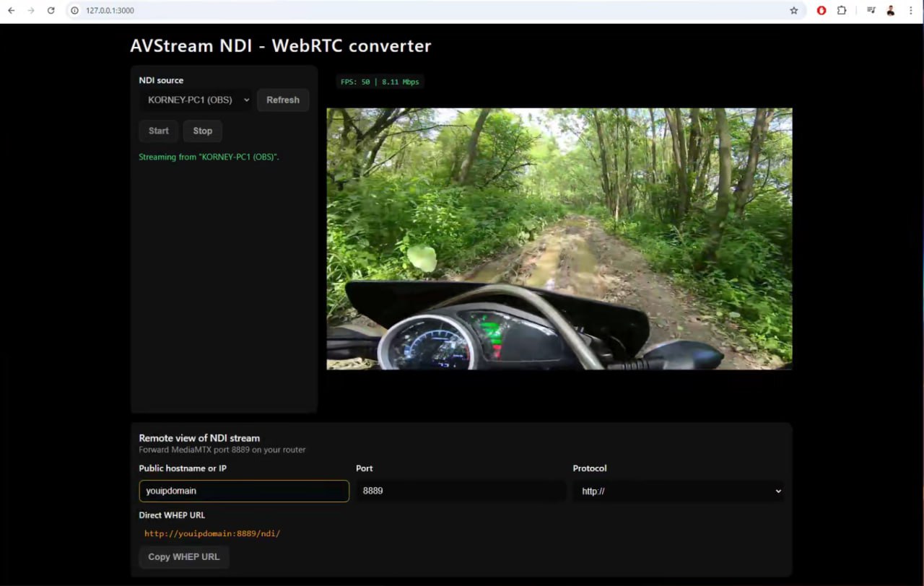Click the orange Direct WHEP URL text

tap(212, 534)
